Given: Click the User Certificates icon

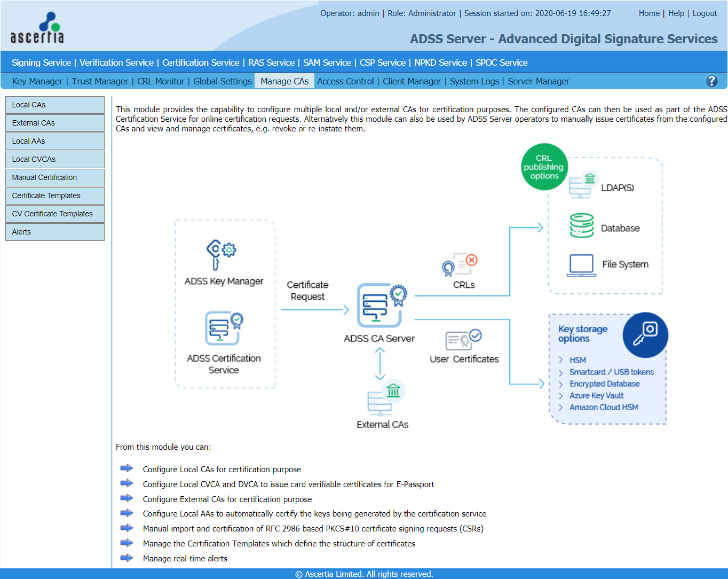Looking at the screenshot, I should click(463, 339).
